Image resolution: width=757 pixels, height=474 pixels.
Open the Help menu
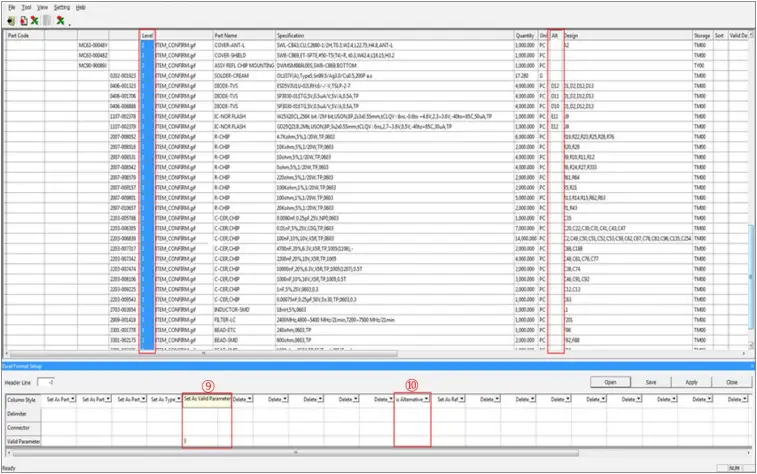click(81, 7)
